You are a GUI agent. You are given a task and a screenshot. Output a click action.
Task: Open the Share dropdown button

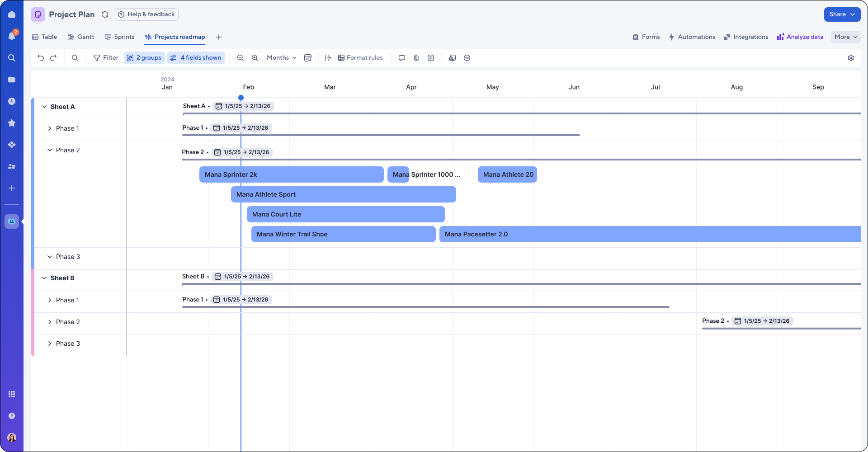coord(842,14)
